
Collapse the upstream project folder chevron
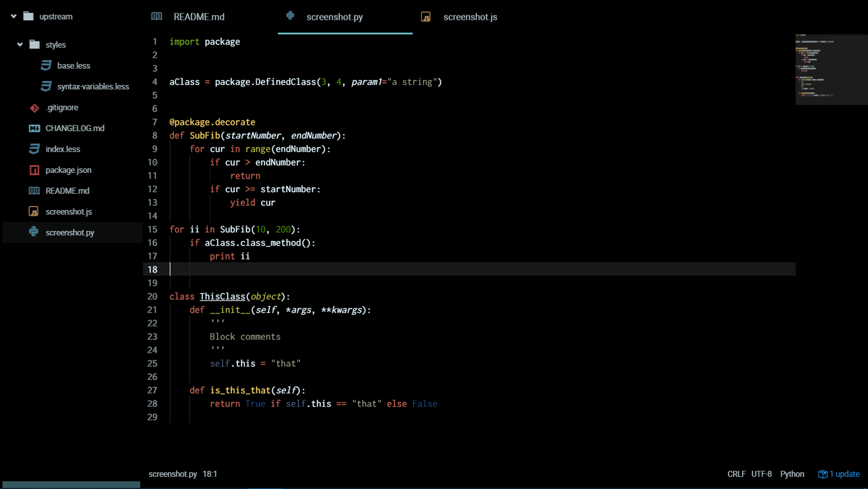pyautogui.click(x=14, y=16)
